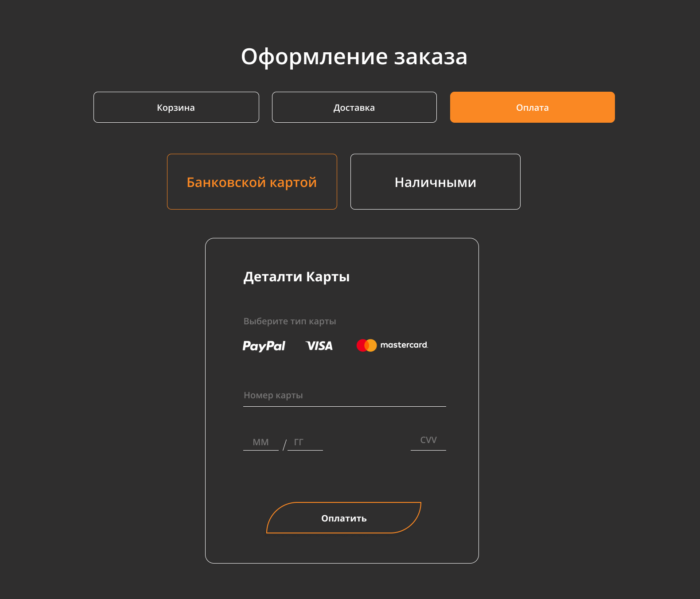The height and width of the screenshot is (599, 700).
Task: Click the slash between ММ and ГГ
Action: click(x=284, y=444)
